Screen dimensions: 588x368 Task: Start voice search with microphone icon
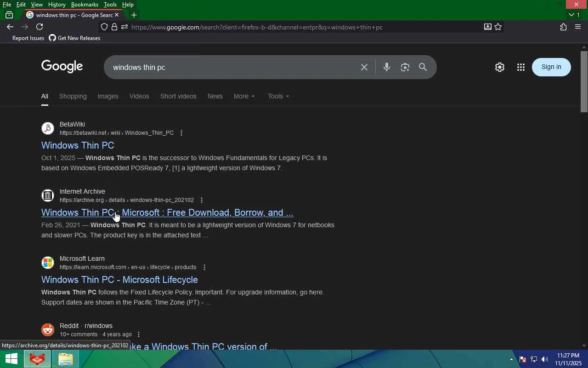tap(387, 67)
